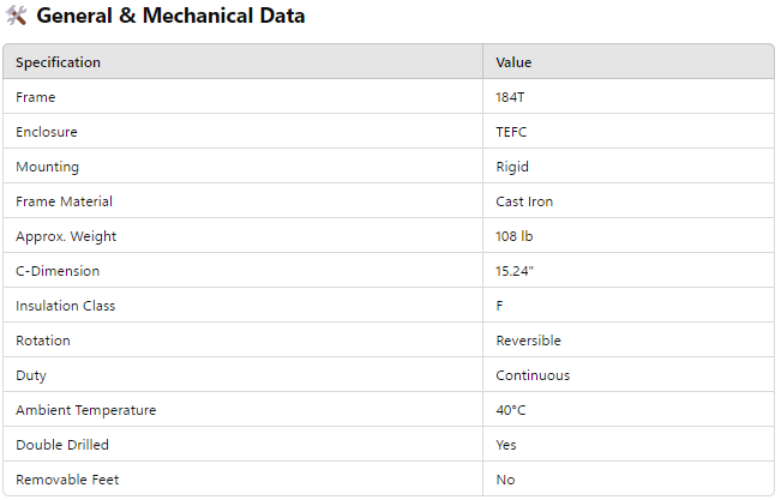
Task: Click the 108 lb weight value
Action: point(515,236)
